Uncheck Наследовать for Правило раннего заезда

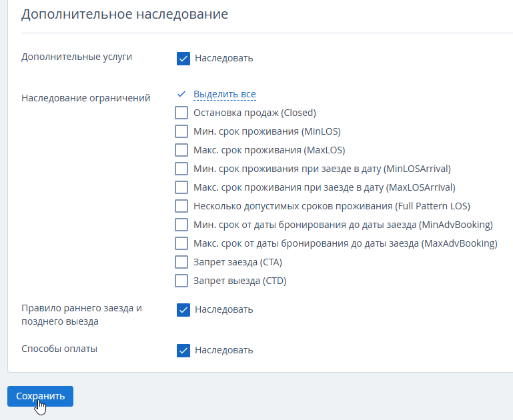pos(183,310)
